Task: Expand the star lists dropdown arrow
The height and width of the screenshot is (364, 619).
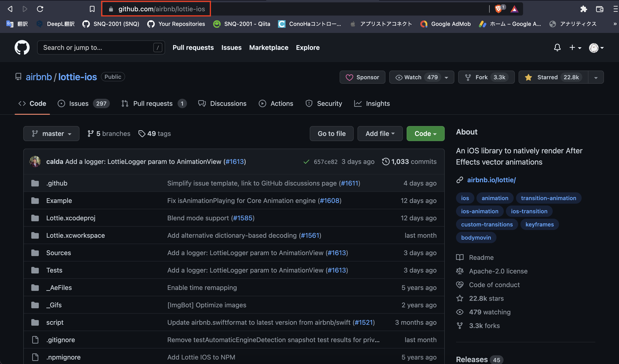Action: coord(596,77)
